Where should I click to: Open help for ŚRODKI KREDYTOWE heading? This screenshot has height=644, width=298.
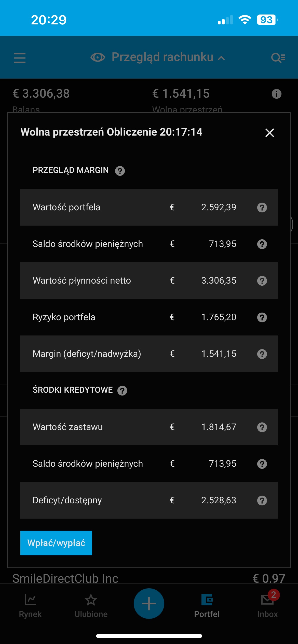pos(122,391)
